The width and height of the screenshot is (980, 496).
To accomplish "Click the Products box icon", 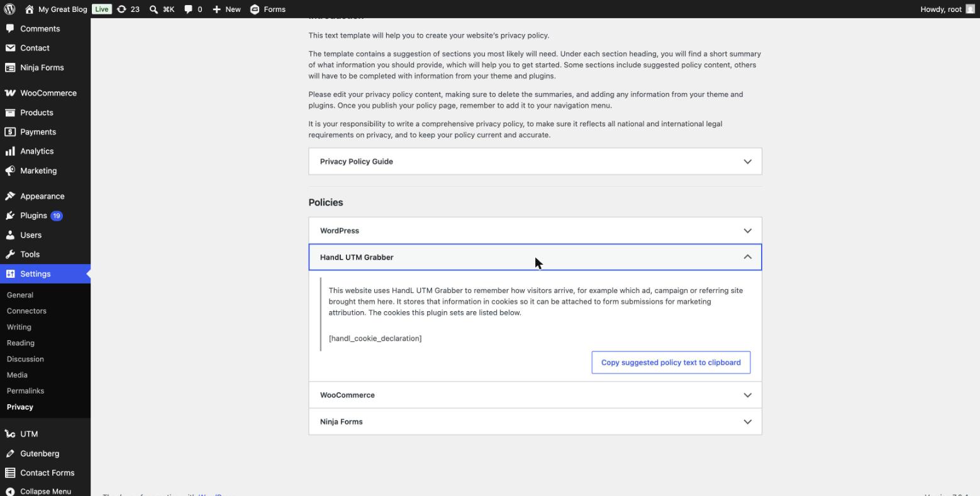I will tap(10, 113).
